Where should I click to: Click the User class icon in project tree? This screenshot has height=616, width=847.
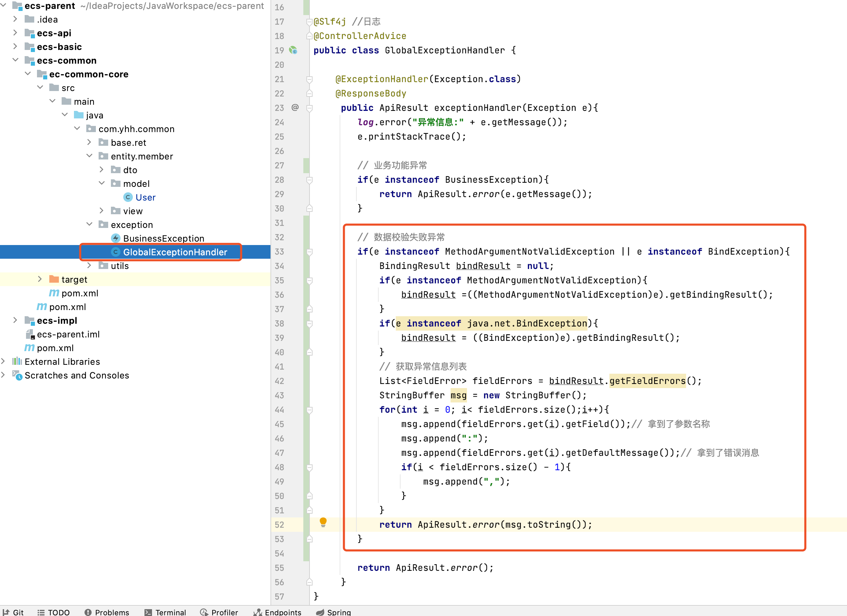pos(128,197)
